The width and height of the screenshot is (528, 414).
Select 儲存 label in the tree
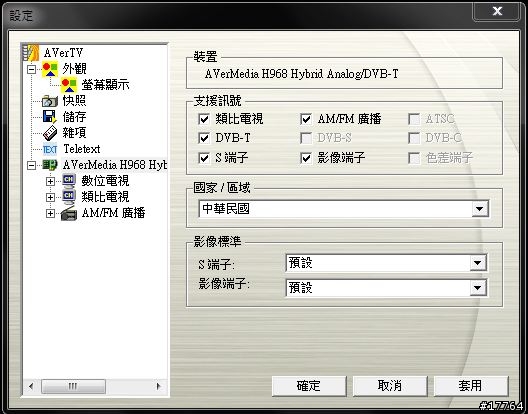point(74,117)
